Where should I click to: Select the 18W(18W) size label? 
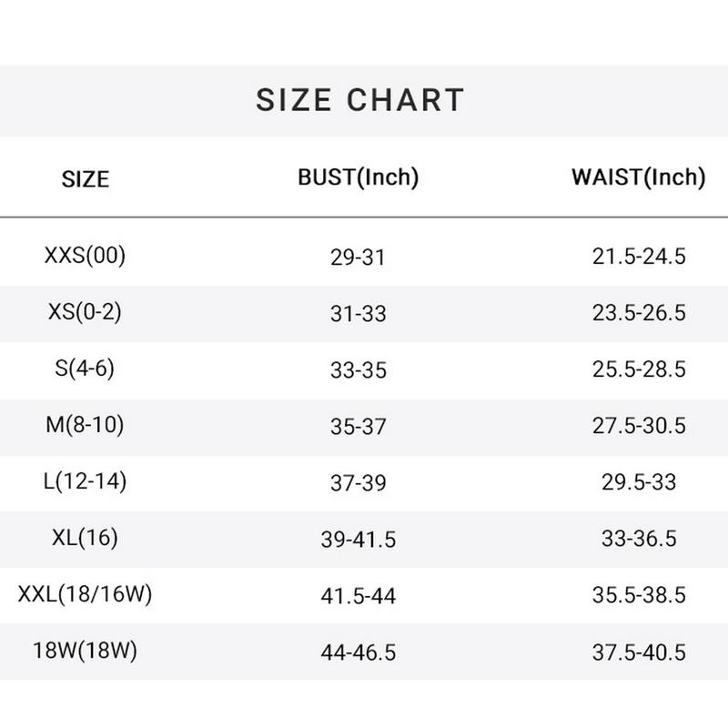(85, 652)
